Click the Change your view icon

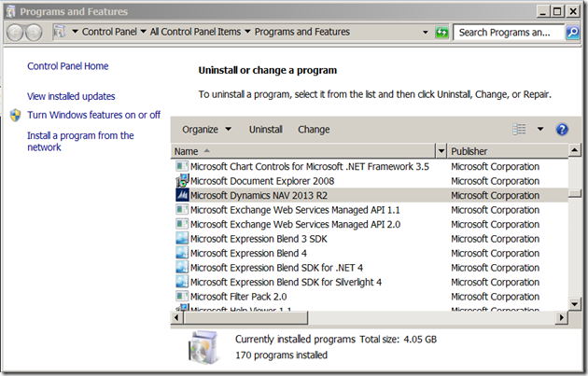[519, 130]
